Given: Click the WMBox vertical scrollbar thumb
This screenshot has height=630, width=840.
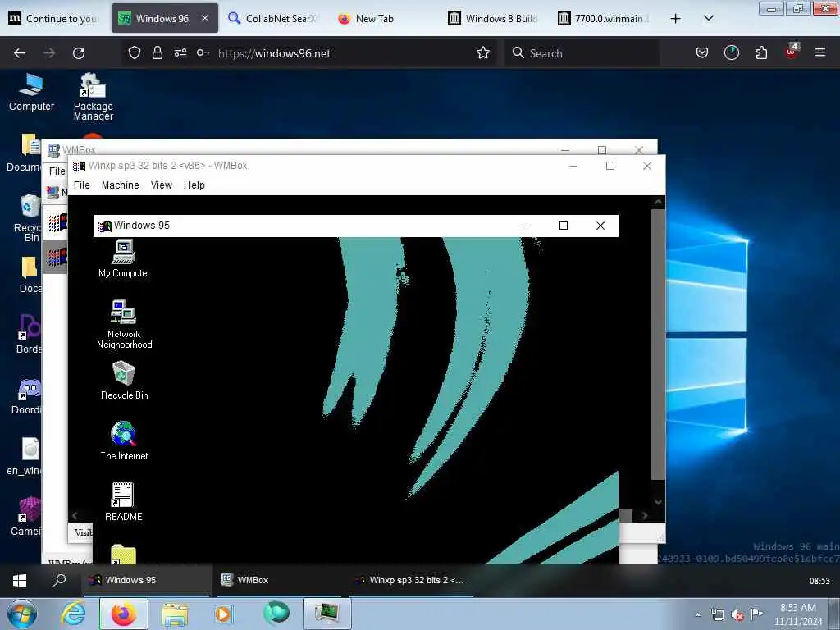Looking at the screenshot, I should coord(658,344).
